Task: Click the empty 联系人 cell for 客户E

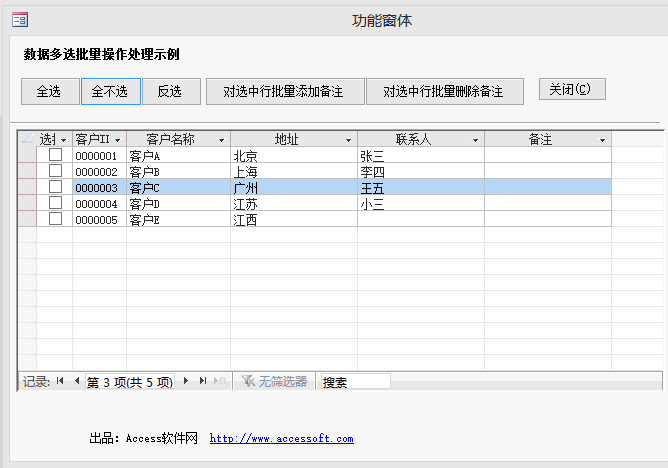Action: click(x=421, y=218)
